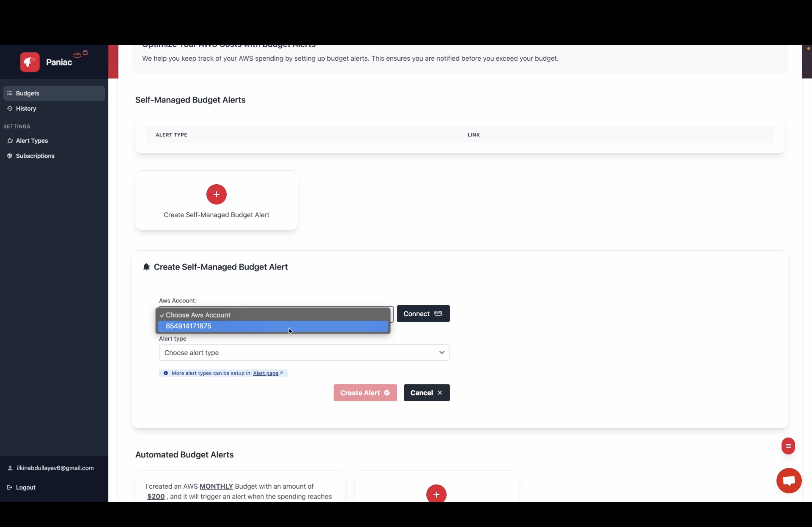Log out via sidebar Logout

(25, 488)
